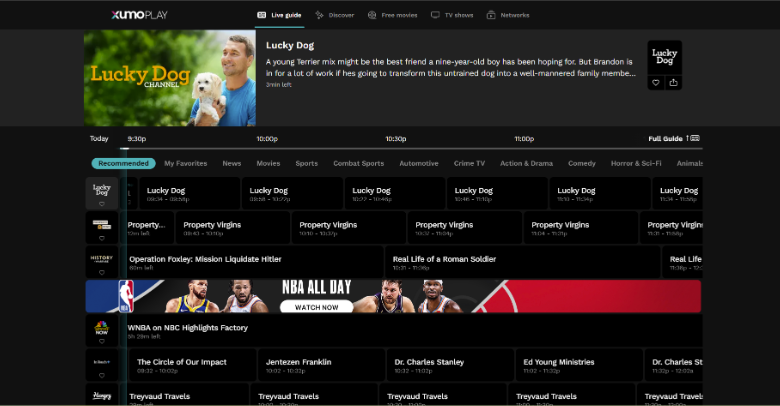Go to TV shows
780x406 pixels.
point(452,15)
